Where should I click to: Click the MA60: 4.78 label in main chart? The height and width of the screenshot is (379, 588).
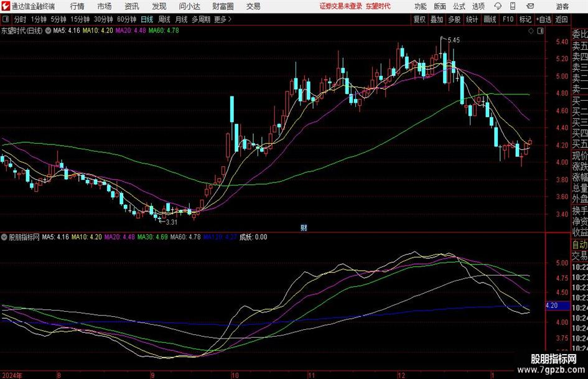coord(164,30)
